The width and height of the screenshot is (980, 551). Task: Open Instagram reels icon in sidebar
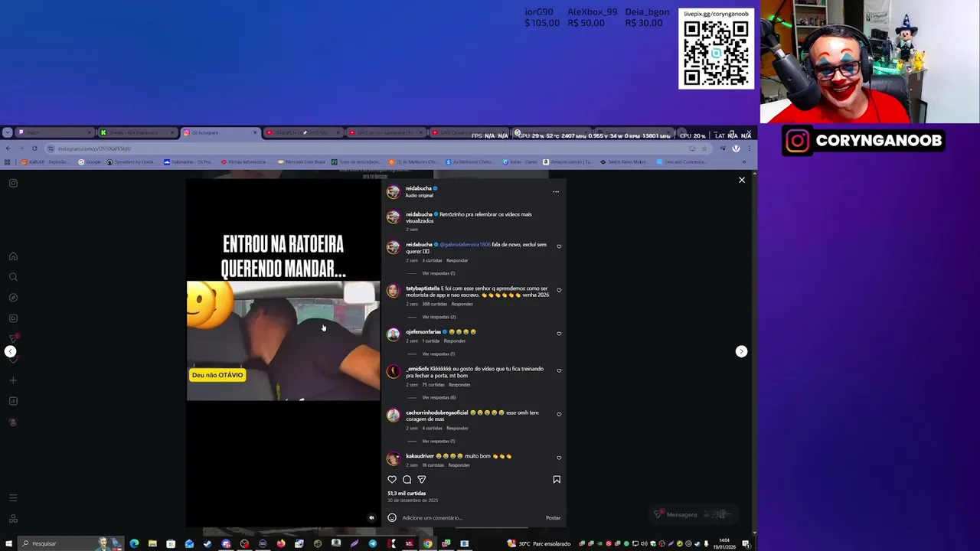click(13, 318)
